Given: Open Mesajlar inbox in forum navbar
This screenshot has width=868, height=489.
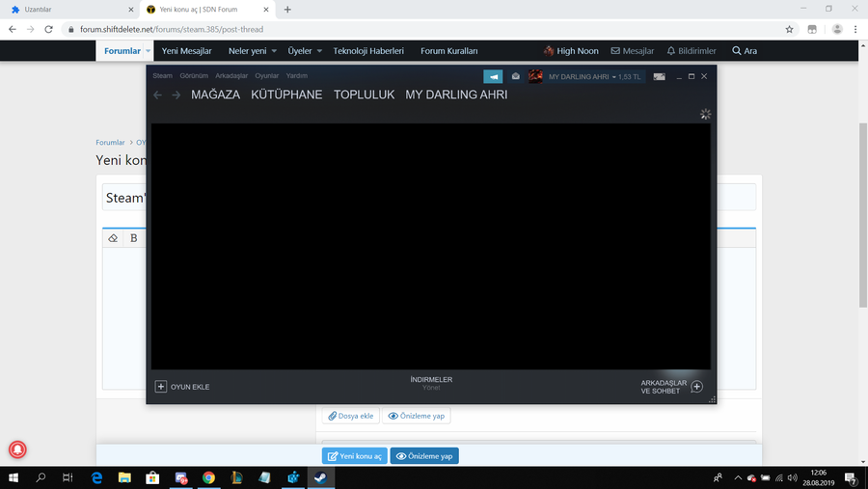Looking at the screenshot, I should (632, 51).
